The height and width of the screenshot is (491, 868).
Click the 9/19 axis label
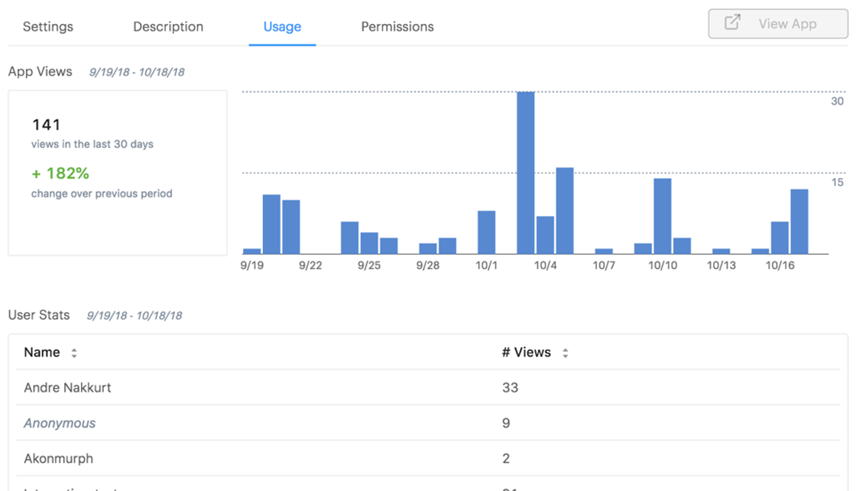click(252, 266)
